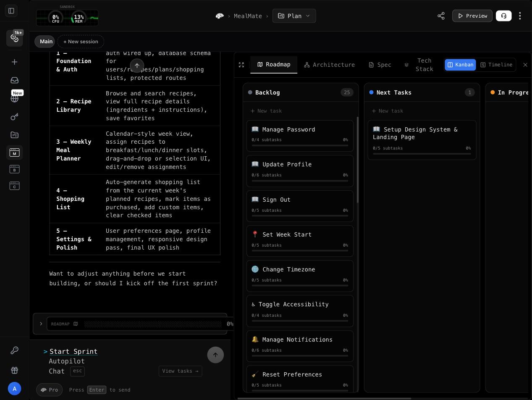Click the Backlog column vertical scrollbar
This screenshot has height=400, width=532.
pyautogui.click(x=358, y=160)
